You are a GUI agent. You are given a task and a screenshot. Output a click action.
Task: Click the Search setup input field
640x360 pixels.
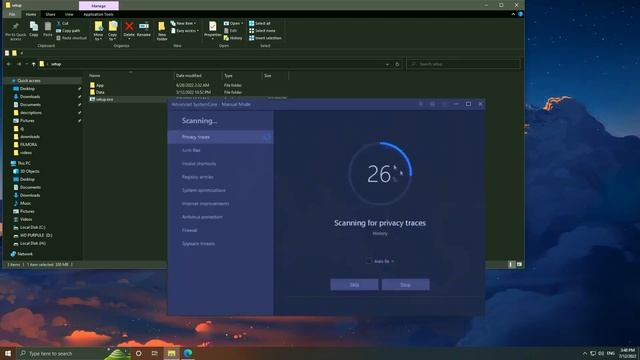coord(464,64)
